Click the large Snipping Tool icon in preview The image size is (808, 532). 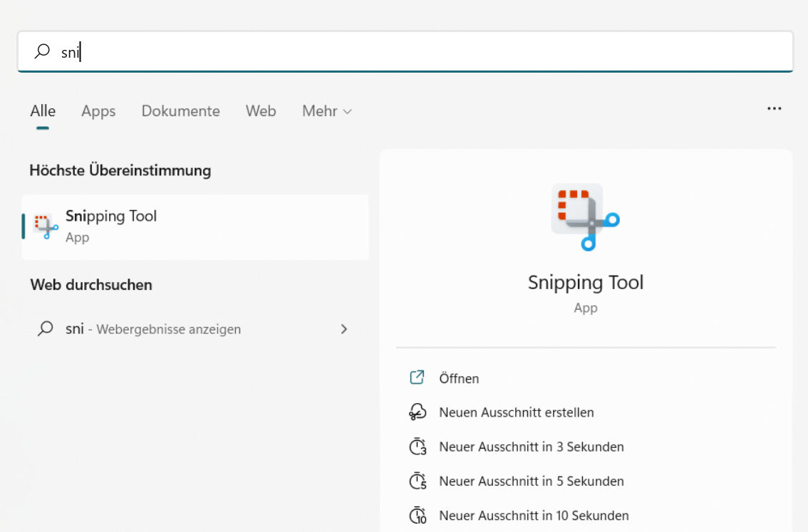point(586,217)
